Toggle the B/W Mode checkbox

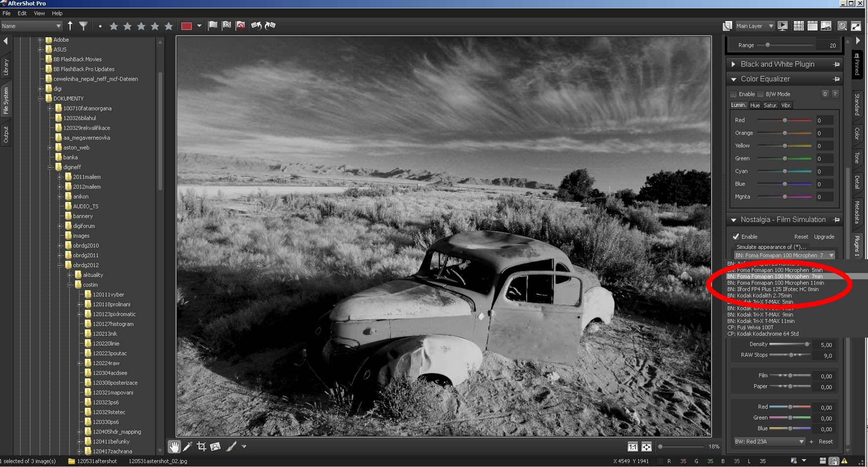coord(760,94)
